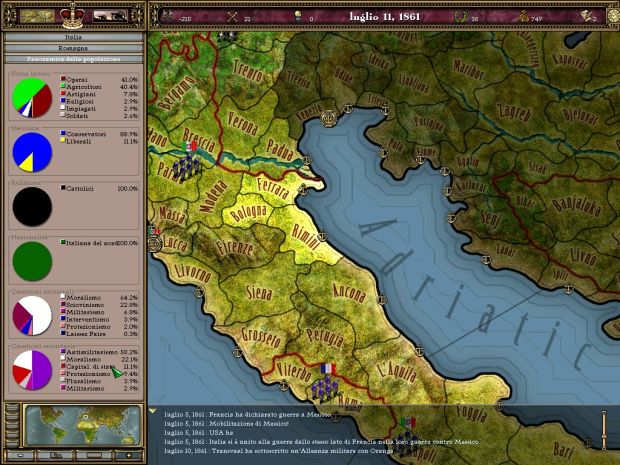Click the blue Conservatori legend swatch

[x=63, y=133]
